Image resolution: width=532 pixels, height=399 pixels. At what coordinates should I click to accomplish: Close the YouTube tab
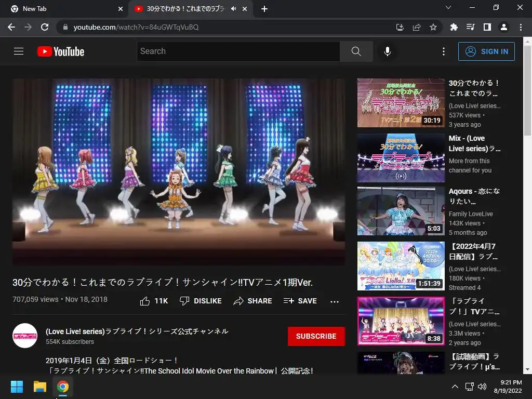245,9
